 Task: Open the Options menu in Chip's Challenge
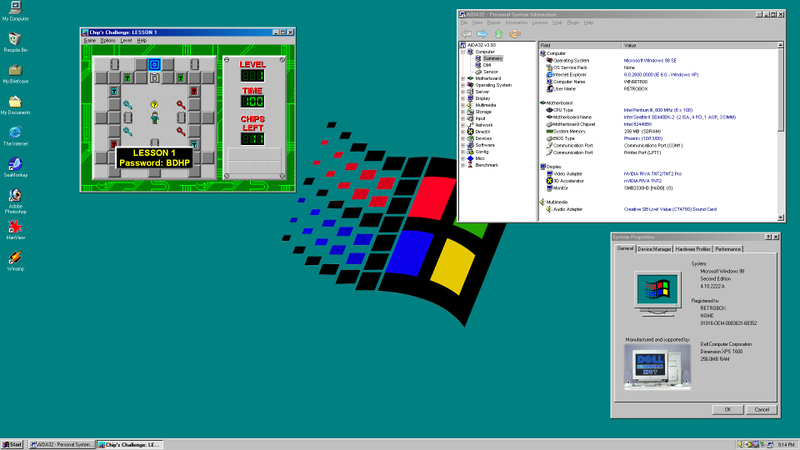[x=108, y=40]
